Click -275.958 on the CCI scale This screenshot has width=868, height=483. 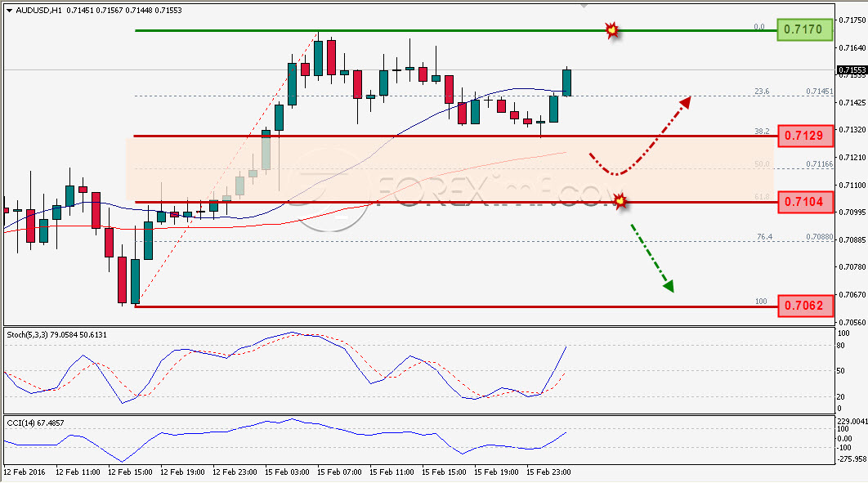click(852, 459)
